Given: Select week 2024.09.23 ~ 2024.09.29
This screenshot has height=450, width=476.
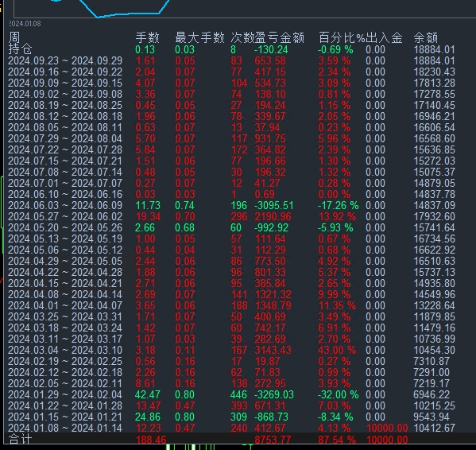Looking at the screenshot, I should [65, 60].
